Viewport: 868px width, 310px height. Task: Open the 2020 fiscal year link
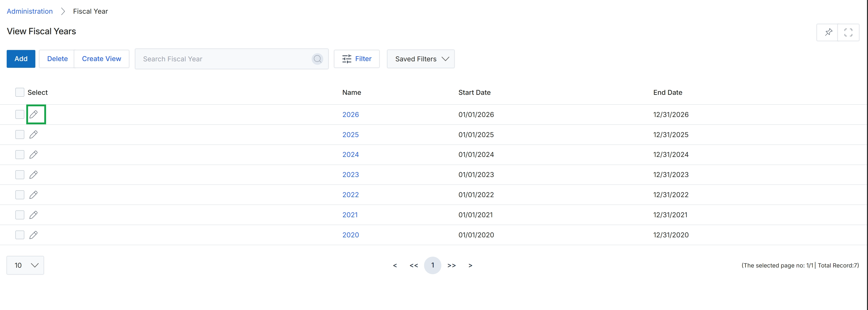[350, 235]
